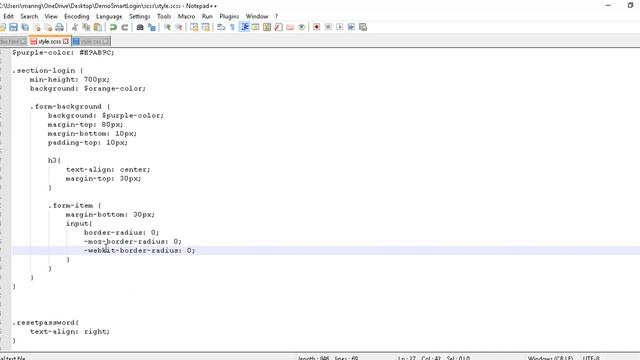Click the Copy toolbar icon
Viewport: 640px width, 360px height.
(x=86, y=27)
